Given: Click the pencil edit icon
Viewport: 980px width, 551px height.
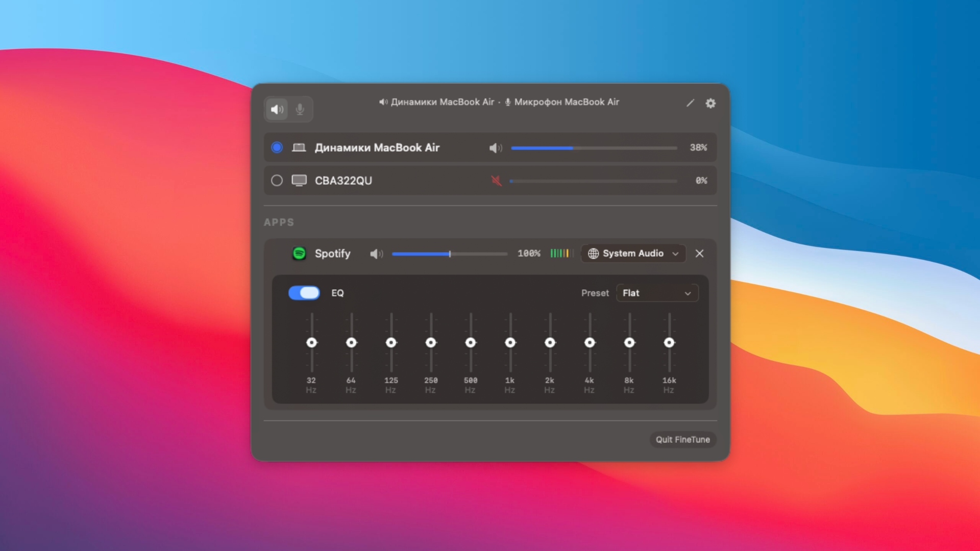Looking at the screenshot, I should [690, 104].
